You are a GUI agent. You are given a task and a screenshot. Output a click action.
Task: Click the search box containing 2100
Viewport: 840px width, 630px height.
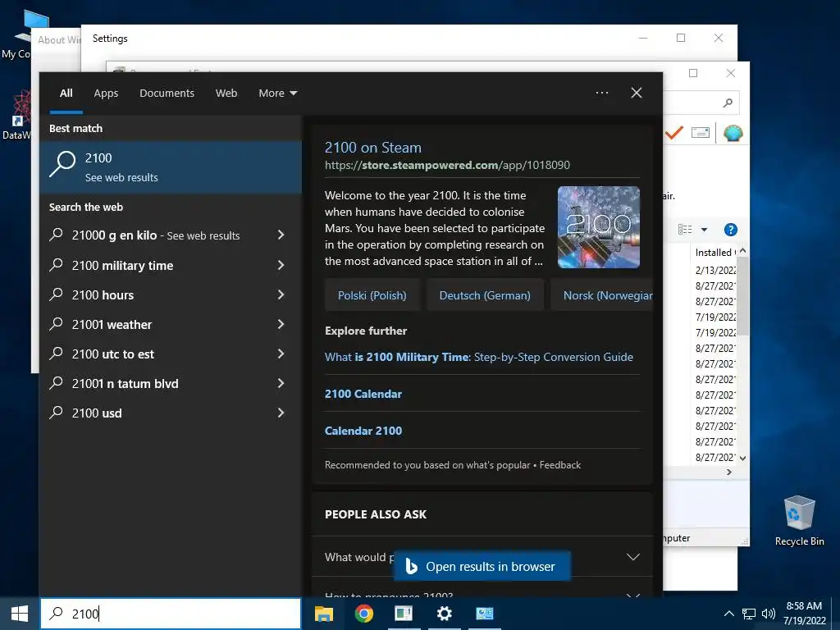(171, 614)
